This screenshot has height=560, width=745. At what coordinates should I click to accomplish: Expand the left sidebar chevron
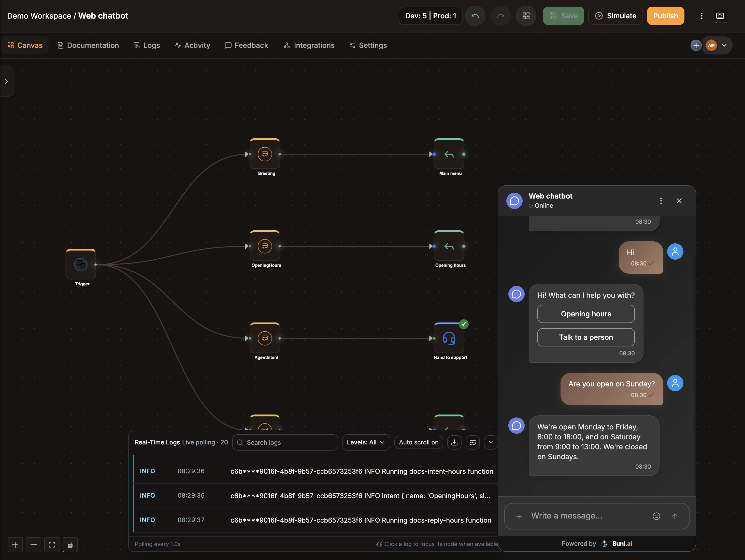(x=7, y=81)
